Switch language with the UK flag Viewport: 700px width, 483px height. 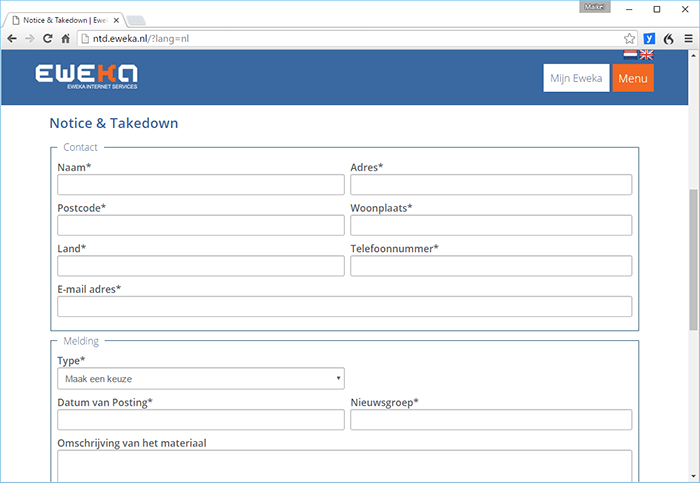click(646, 55)
